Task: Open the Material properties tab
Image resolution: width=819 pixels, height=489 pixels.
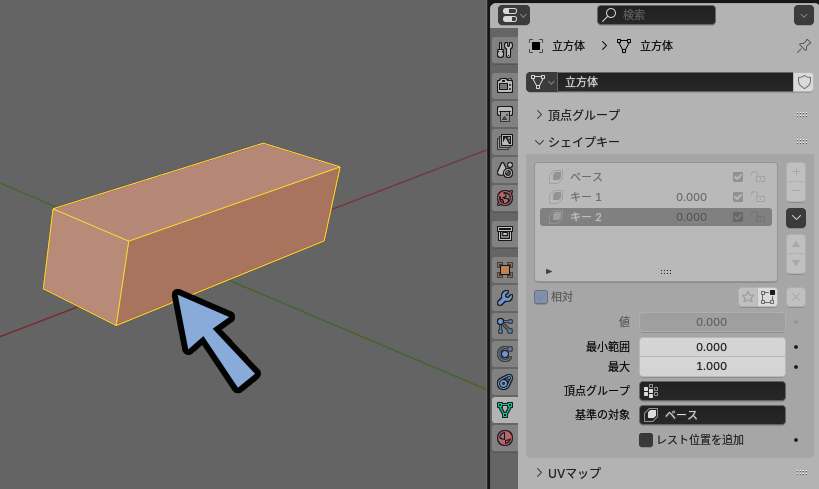Action: coord(505,438)
